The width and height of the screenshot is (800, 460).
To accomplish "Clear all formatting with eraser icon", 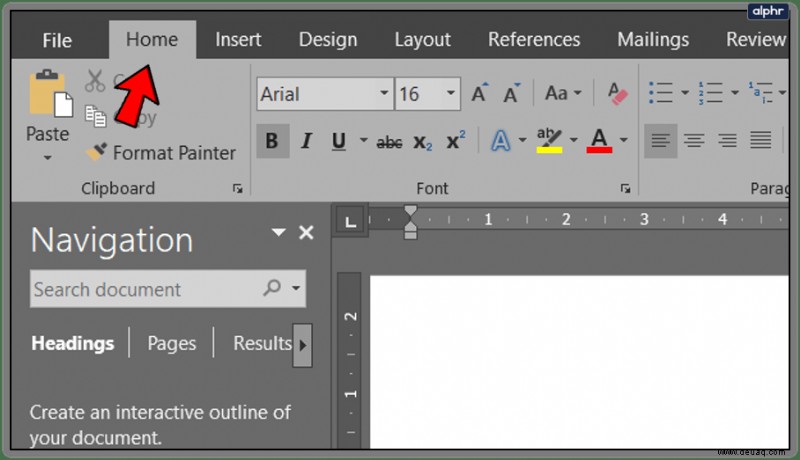I will coord(617,93).
